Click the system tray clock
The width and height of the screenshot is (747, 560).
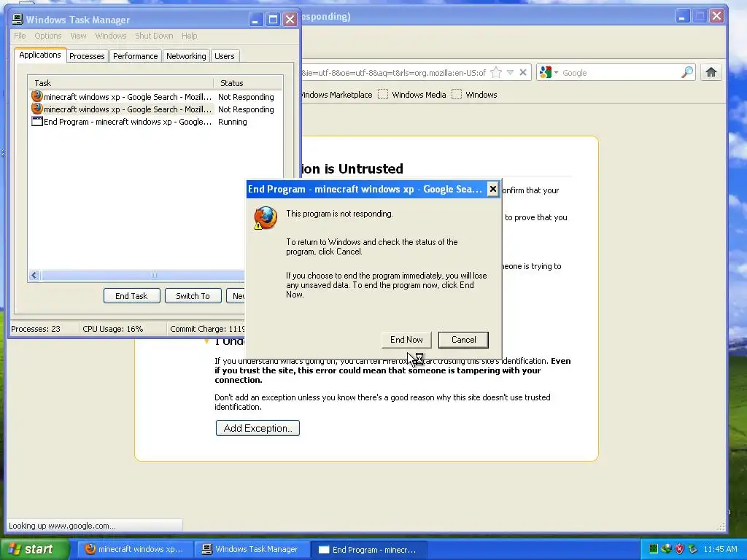point(720,549)
